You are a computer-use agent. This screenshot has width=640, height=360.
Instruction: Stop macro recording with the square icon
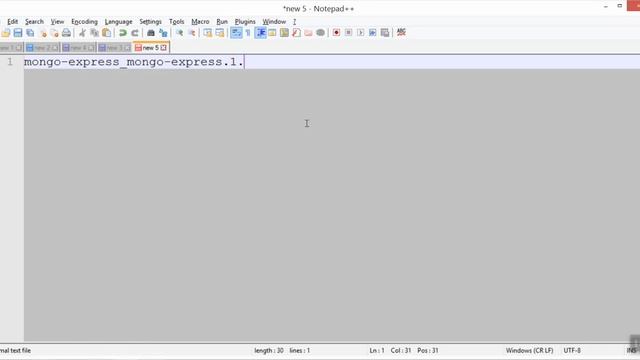(x=348, y=33)
